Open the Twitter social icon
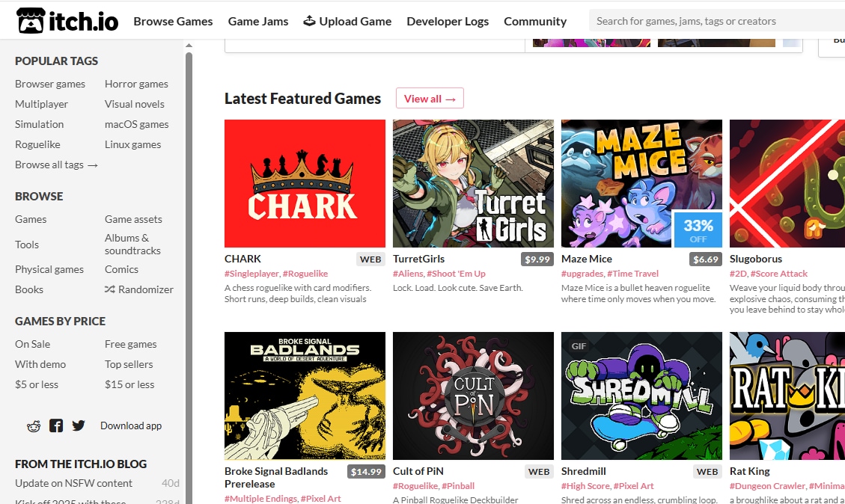Screen dimensions: 845x504 pyautogui.click(x=79, y=426)
